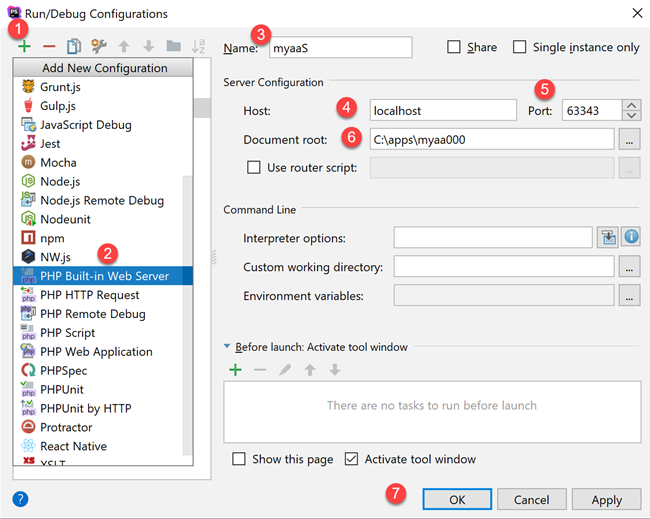
Task: Select PHP Built-in Web Server entry
Action: click(103, 276)
